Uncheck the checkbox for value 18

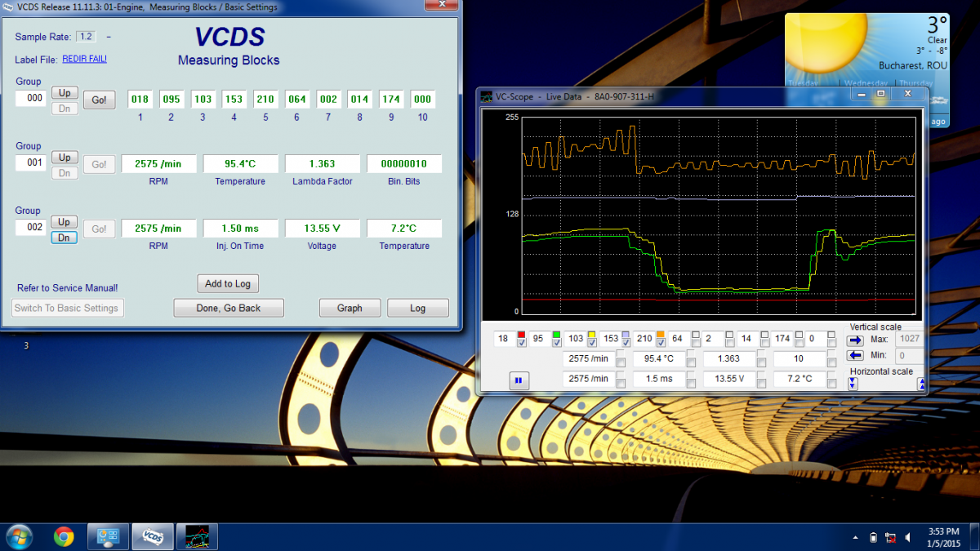pos(523,343)
